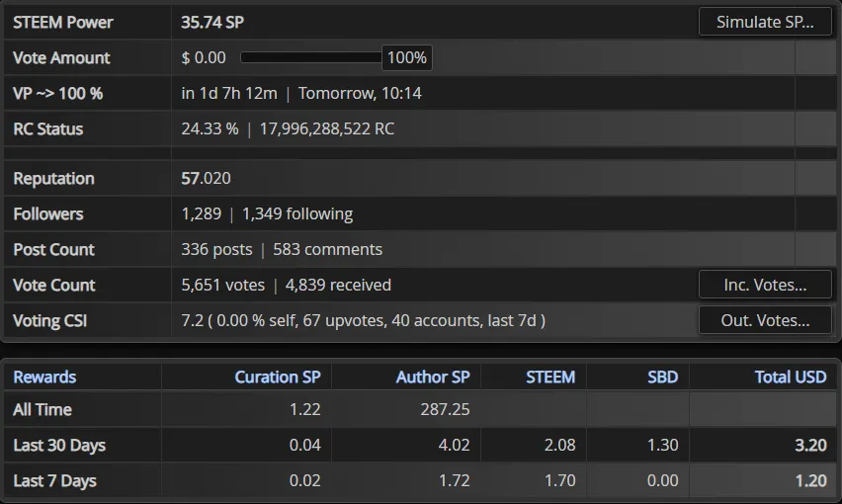Click the All Time Author SP 287.25
This screenshot has width=842, height=504.
click(x=445, y=409)
